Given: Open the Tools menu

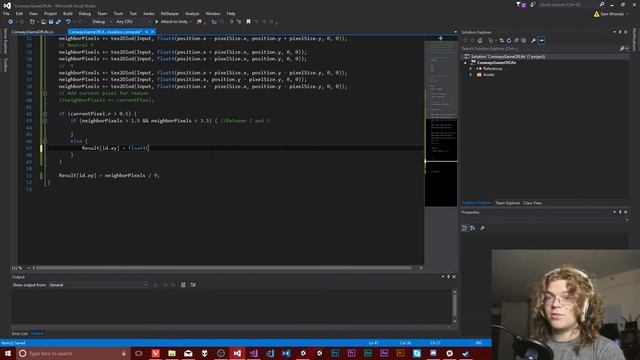Looking at the screenshot, I should [118, 13].
